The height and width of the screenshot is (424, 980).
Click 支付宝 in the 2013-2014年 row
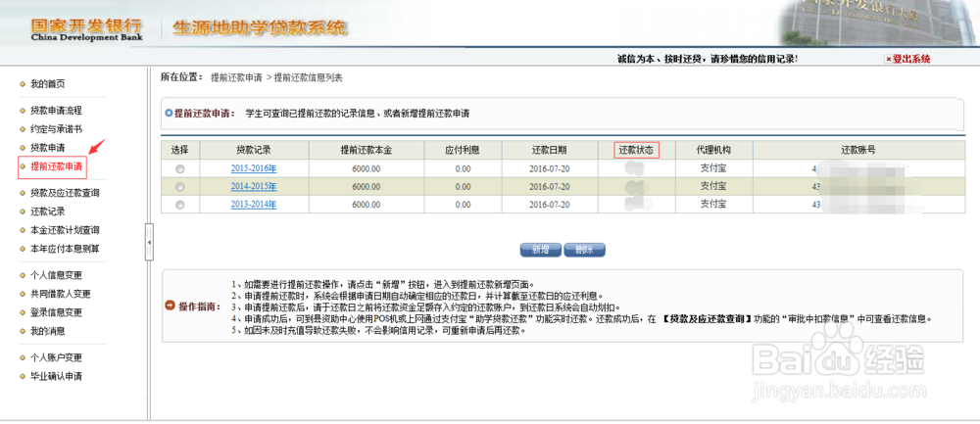pos(713,205)
